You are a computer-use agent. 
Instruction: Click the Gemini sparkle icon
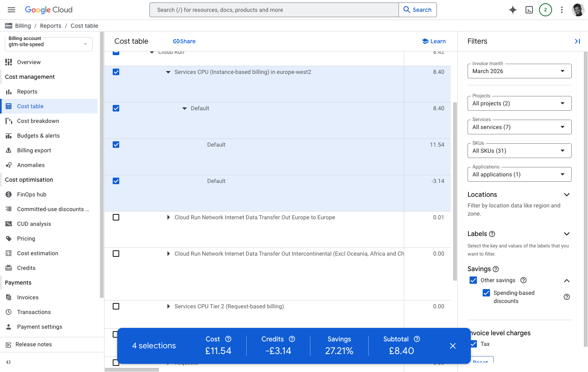click(512, 9)
